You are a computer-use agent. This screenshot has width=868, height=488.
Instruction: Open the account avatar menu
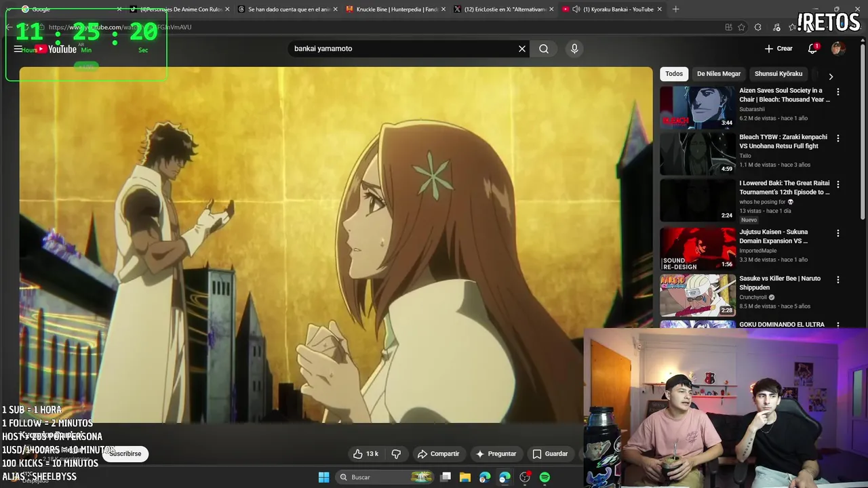838,49
